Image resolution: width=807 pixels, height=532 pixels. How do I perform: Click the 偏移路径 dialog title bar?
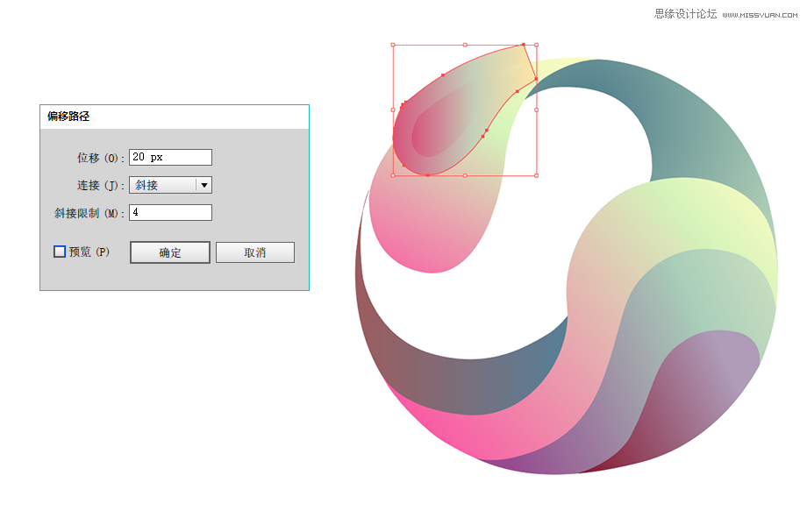175,117
